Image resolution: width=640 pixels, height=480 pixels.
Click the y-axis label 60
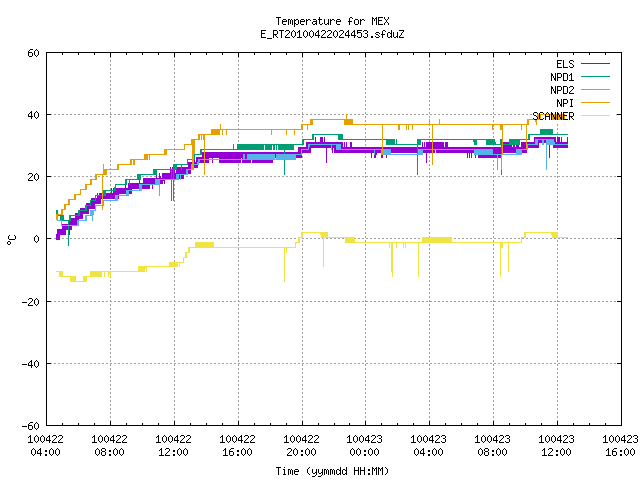click(33, 53)
